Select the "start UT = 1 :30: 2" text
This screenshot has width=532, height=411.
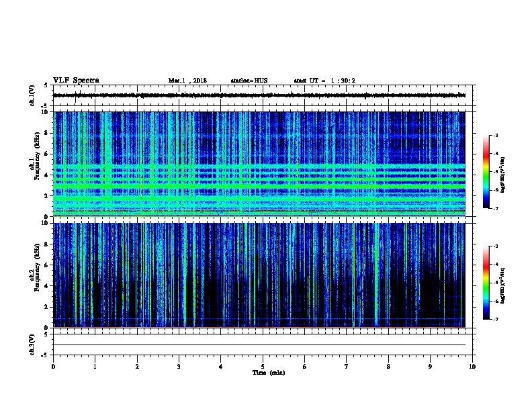[x=324, y=81]
